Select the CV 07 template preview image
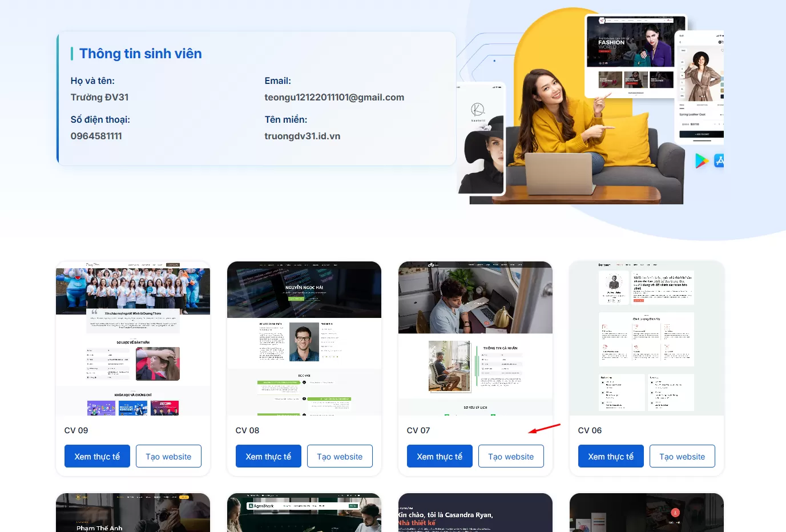 click(x=475, y=338)
